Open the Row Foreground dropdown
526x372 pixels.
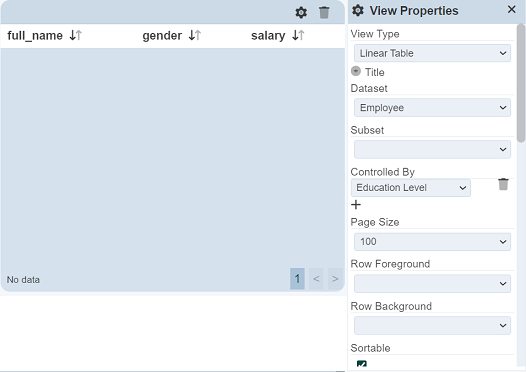(x=432, y=283)
